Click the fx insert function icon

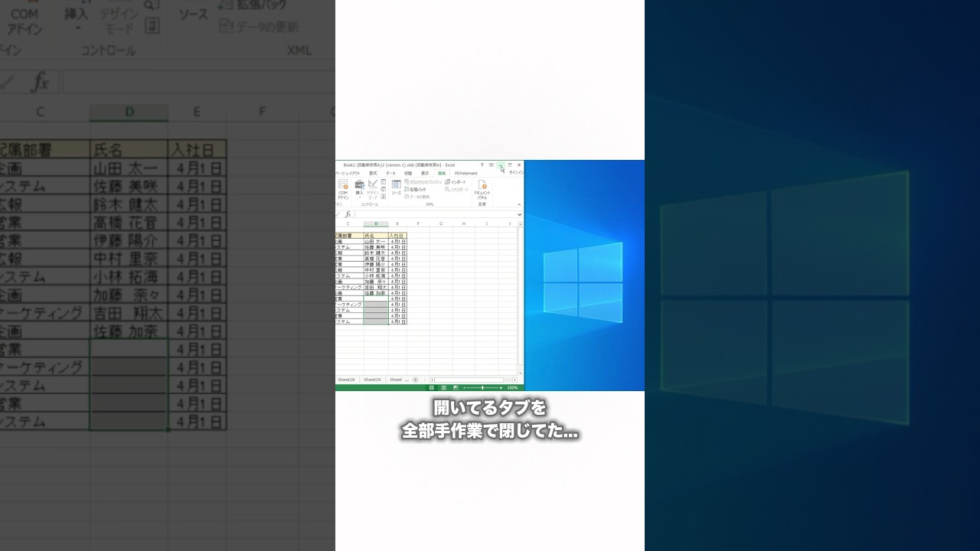pyautogui.click(x=348, y=214)
